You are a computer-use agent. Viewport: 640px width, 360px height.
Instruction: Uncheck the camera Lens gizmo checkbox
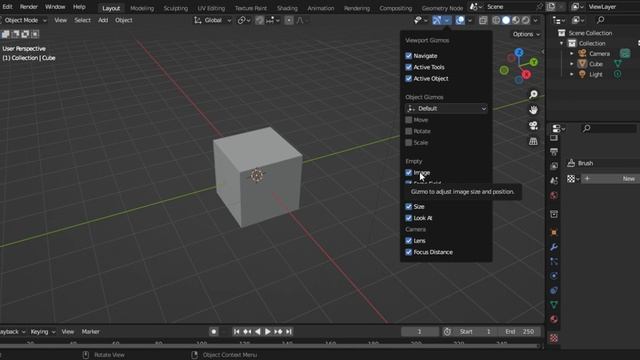point(409,241)
